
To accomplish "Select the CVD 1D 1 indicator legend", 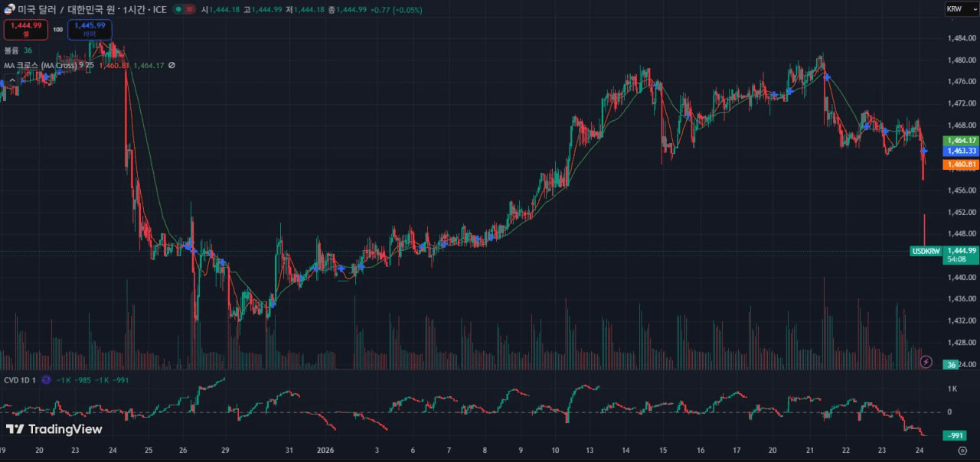I will tap(20, 380).
